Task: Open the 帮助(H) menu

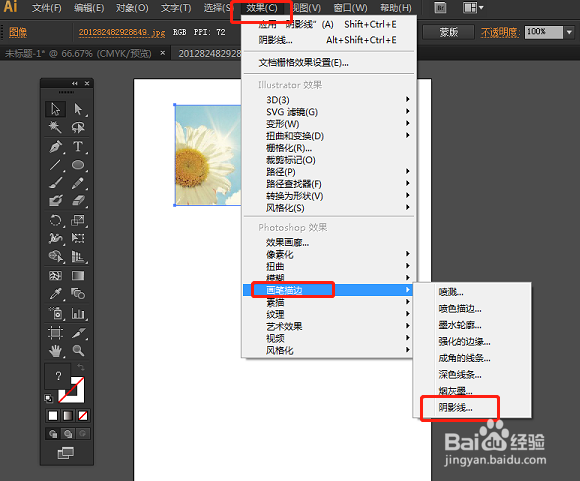Action: coord(395,8)
